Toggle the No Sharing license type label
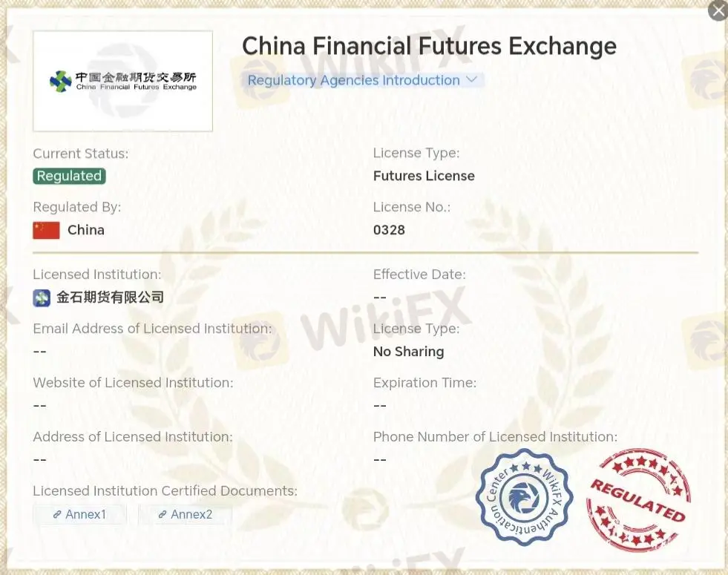 tap(408, 351)
